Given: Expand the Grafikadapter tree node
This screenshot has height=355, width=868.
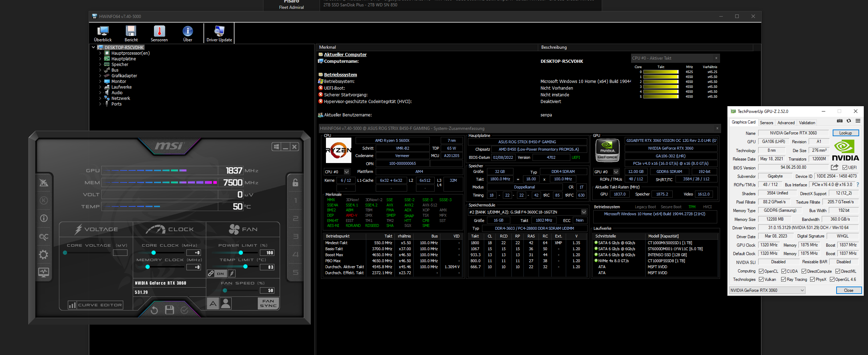Looking at the screenshot, I should point(100,76).
